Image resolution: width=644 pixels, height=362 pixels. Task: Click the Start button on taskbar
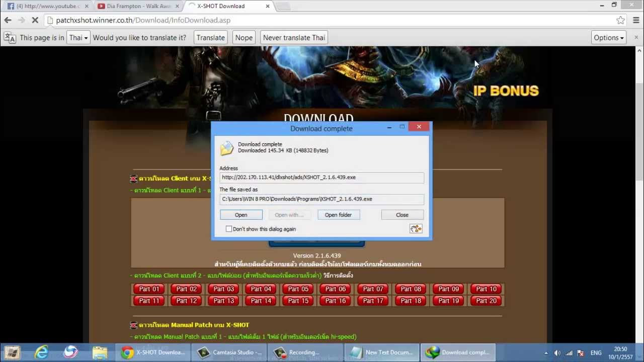(x=12, y=352)
